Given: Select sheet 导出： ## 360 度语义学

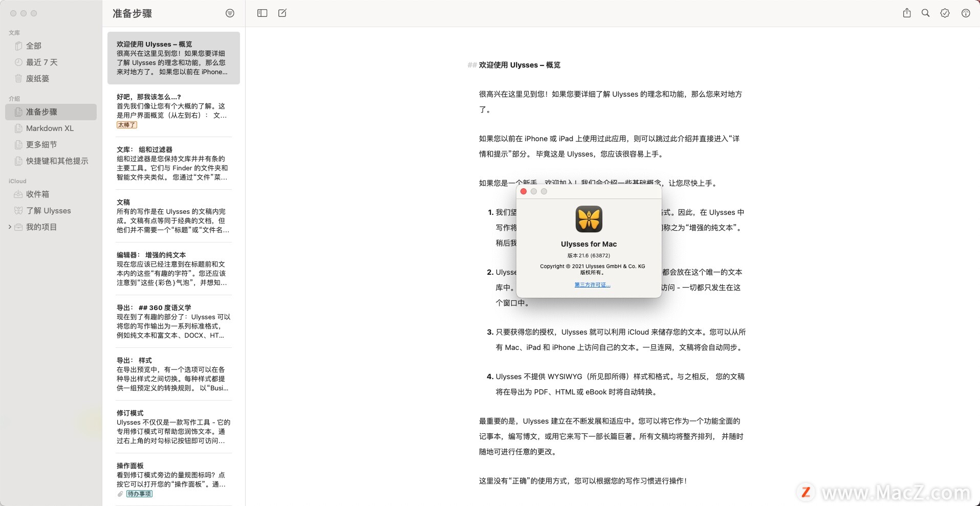Looking at the screenshot, I should pyautogui.click(x=173, y=322).
